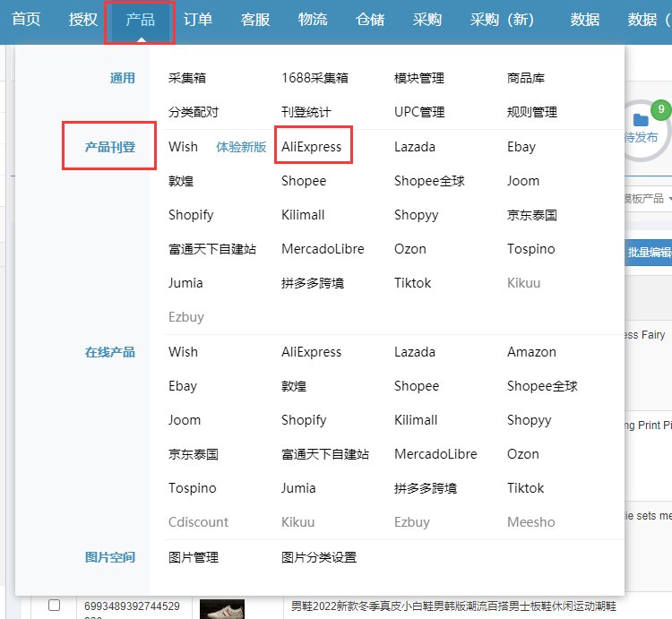Click Shopee全球 under 产品刊登
This screenshot has height=619, width=672.
[x=429, y=181]
